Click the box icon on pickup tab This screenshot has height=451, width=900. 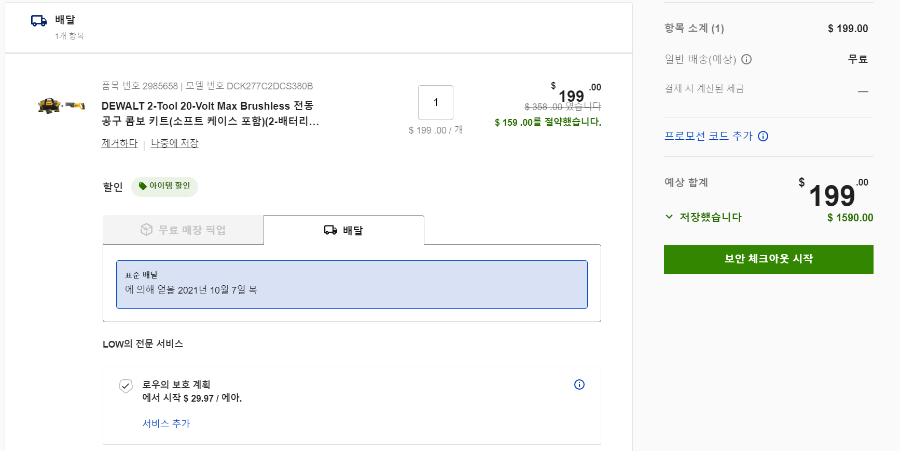pos(146,230)
